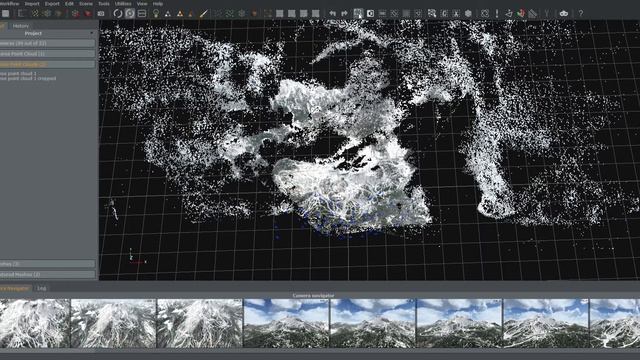
Task: Click the small orange cone icon
Action: click(191, 14)
